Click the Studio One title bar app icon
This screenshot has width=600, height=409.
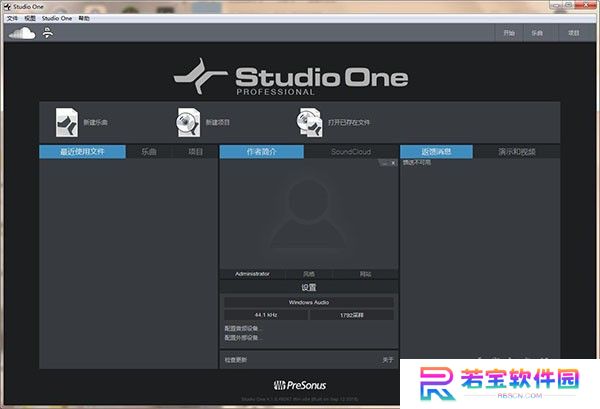point(7,7)
